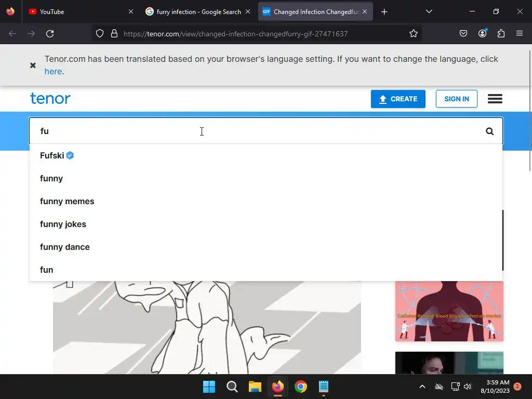Screen dimensions: 532x399
Task: Click the page vertical scrollbar
Action: (x=530, y=110)
